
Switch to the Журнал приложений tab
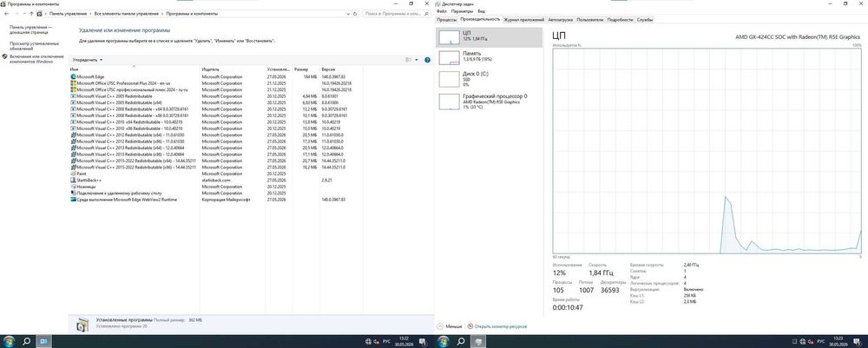pos(523,19)
